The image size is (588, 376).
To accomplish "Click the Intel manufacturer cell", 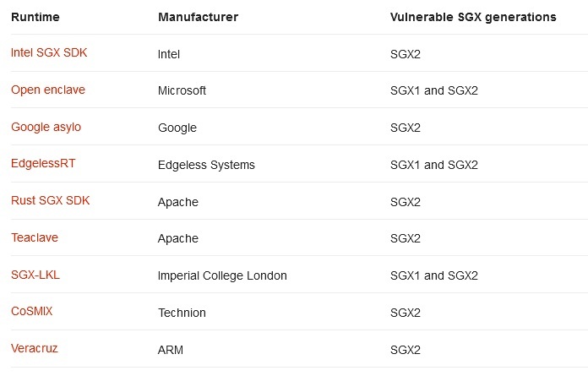I will click(x=169, y=53).
